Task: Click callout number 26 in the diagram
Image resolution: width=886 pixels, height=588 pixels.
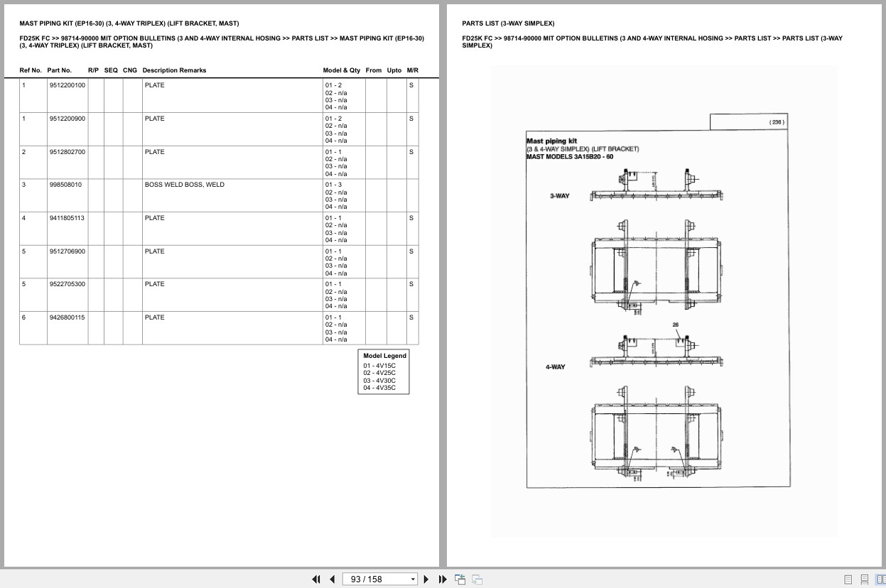Action: [x=676, y=325]
